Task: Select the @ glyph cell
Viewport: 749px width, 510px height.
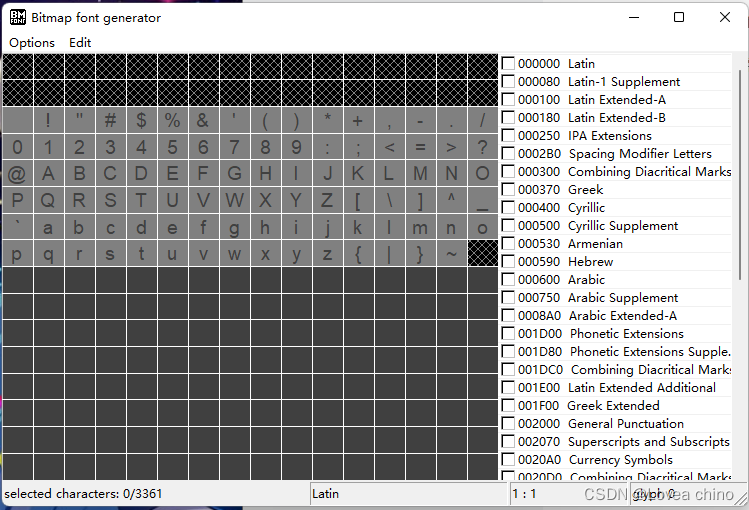Action: [x=18, y=173]
